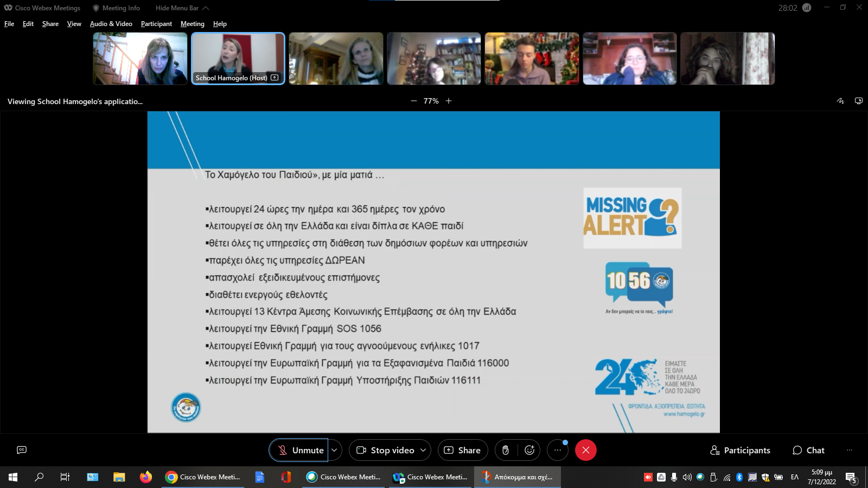The width and height of the screenshot is (868, 488).
Task: Click the closed captions icon
Action: click(x=22, y=450)
